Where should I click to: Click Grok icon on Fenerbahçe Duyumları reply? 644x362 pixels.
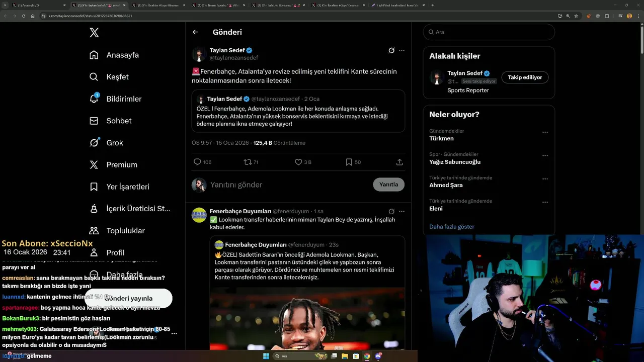(x=391, y=211)
